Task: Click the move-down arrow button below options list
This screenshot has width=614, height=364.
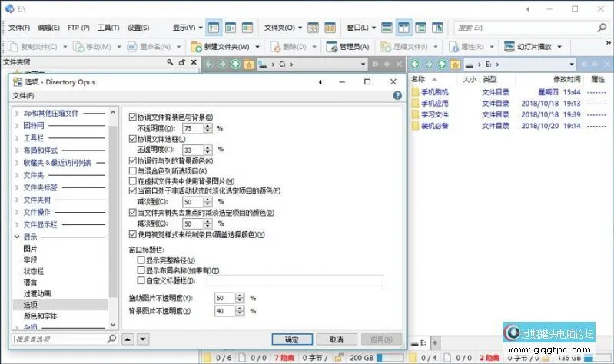Action: point(143,339)
